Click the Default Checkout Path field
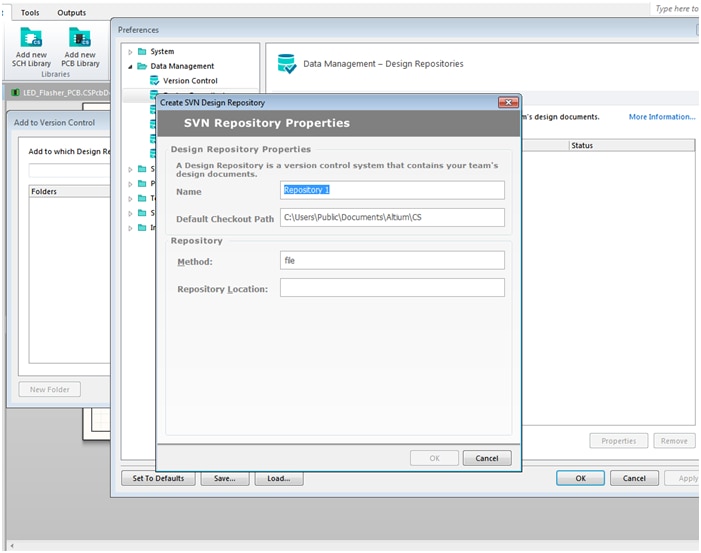Viewport: 701px width, 553px height. click(x=392, y=217)
